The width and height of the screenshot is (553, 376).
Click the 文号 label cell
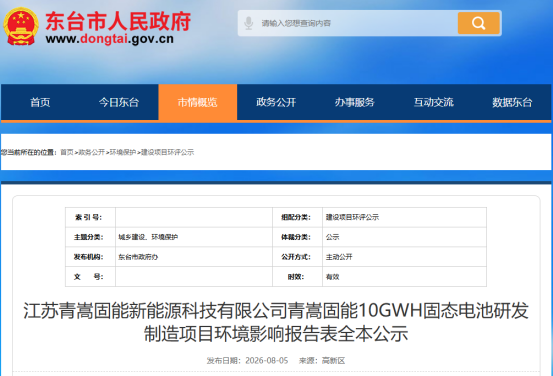tap(90, 277)
